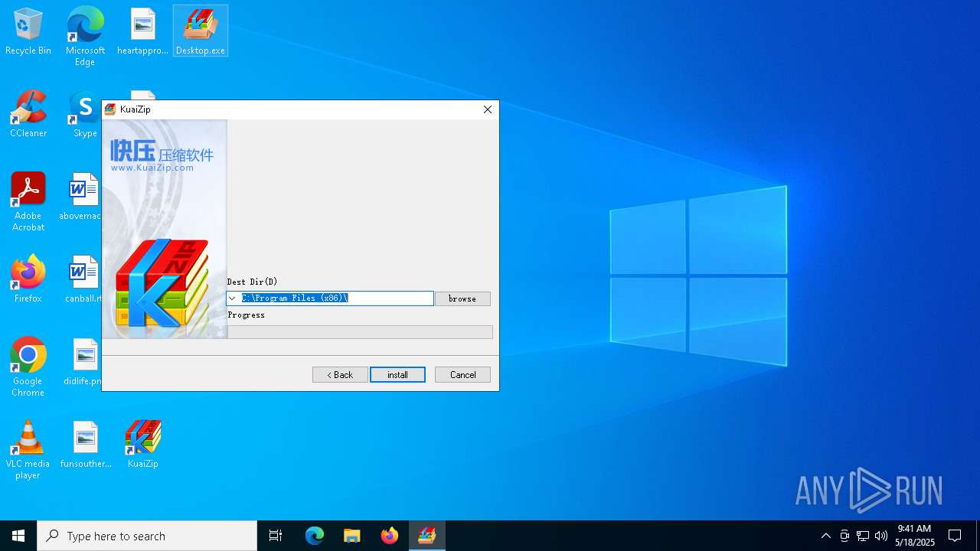The width and height of the screenshot is (980, 551).
Task: Open the KuaiZip desktop shortcut
Action: (142, 445)
